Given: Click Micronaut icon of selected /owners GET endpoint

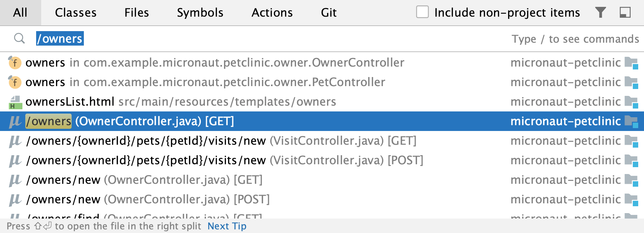Looking at the screenshot, I should pyautogui.click(x=15, y=122).
